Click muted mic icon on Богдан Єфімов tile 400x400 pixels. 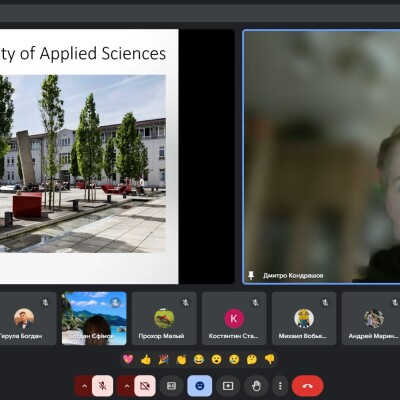click(x=115, y=302)
